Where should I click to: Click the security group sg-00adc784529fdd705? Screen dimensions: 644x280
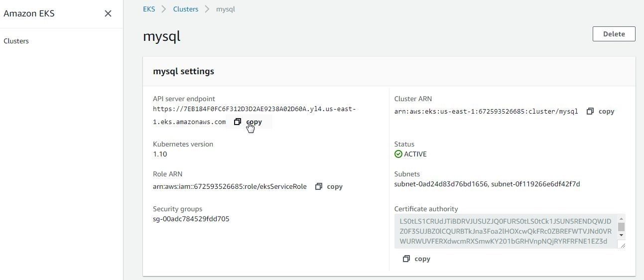pyautogui.click(x=191, y=219)
